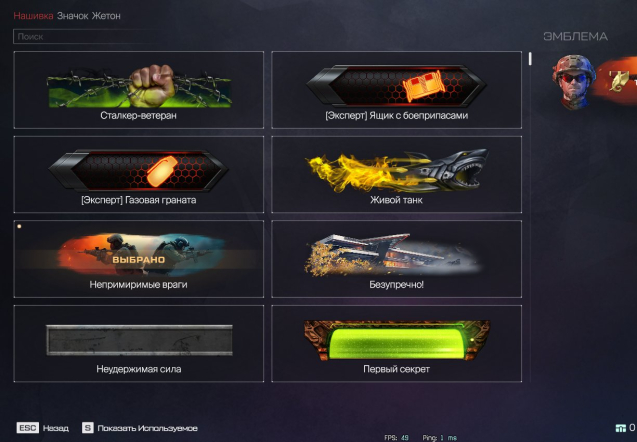This screenshot has width=637, height=442.
Task: Click the patch list scrollbar handle
Action: (x=530, y=58)
